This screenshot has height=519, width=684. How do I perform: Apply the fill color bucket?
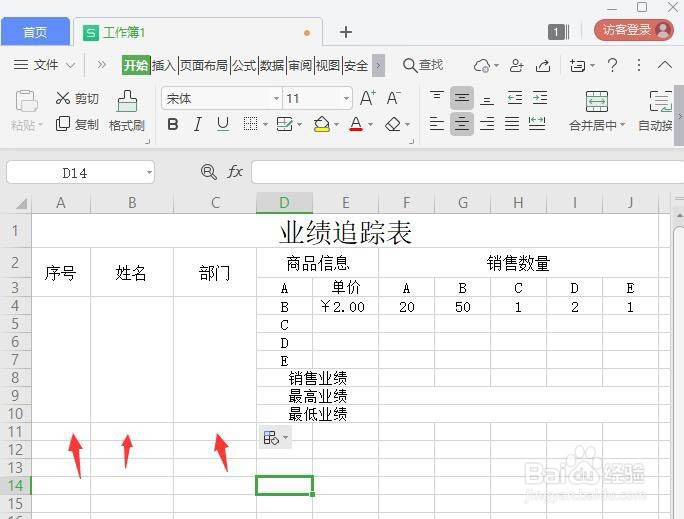321,124
